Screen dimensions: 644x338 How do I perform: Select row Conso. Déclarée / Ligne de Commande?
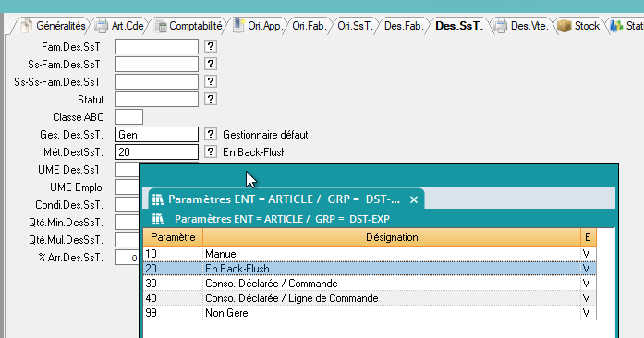[370, 298]
